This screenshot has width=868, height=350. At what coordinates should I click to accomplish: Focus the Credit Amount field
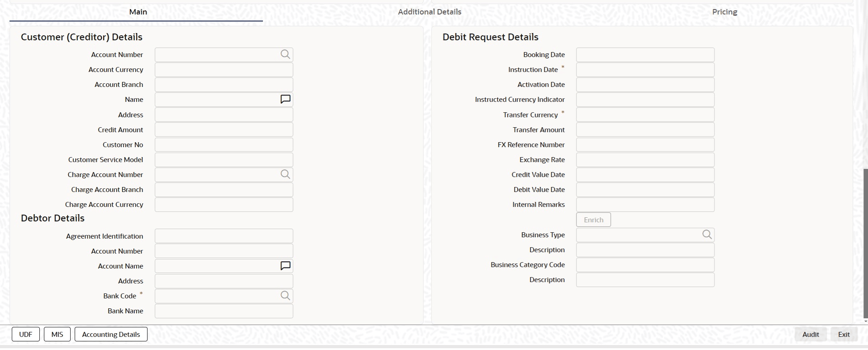click(x=224, y=129)
